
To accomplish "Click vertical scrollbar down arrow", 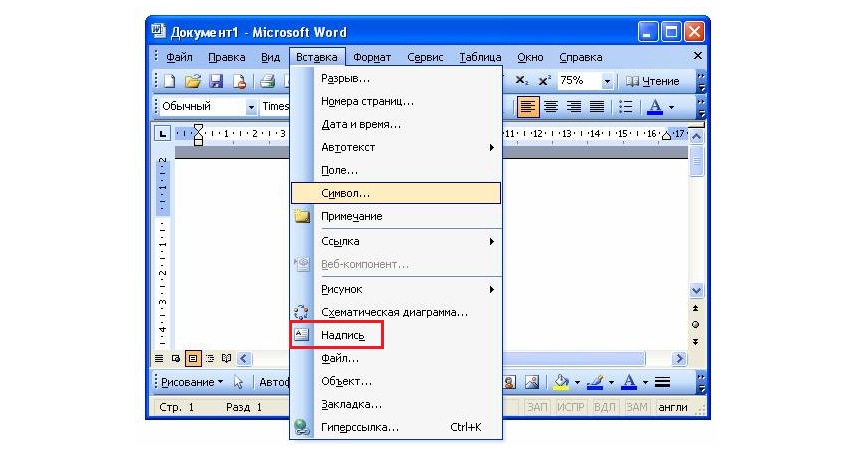I will (696, 290).
